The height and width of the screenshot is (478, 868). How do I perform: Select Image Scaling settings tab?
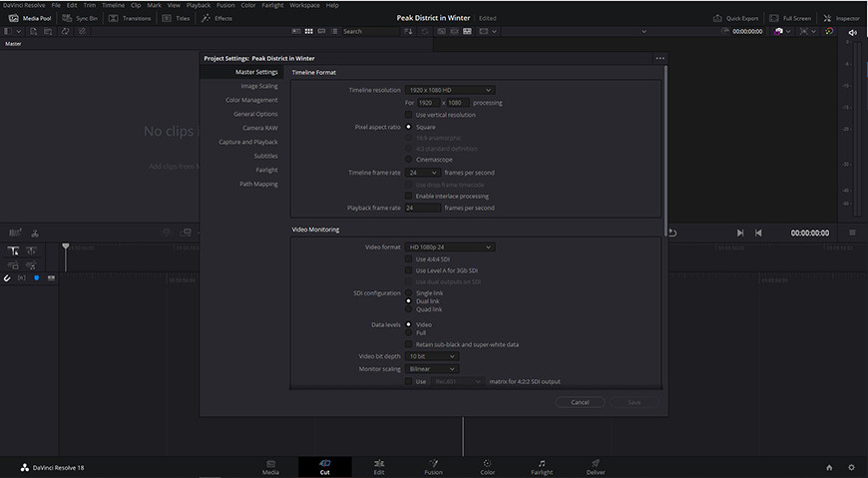click(259, 86)
